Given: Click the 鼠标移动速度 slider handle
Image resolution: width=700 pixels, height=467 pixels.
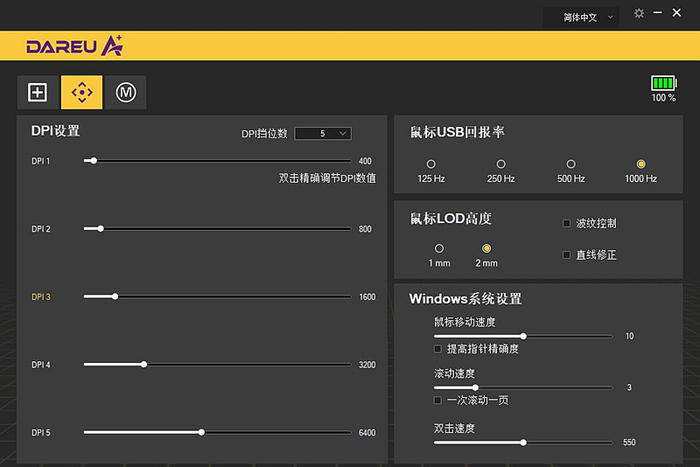Looking at the screenshot, I should pos(524,336).
